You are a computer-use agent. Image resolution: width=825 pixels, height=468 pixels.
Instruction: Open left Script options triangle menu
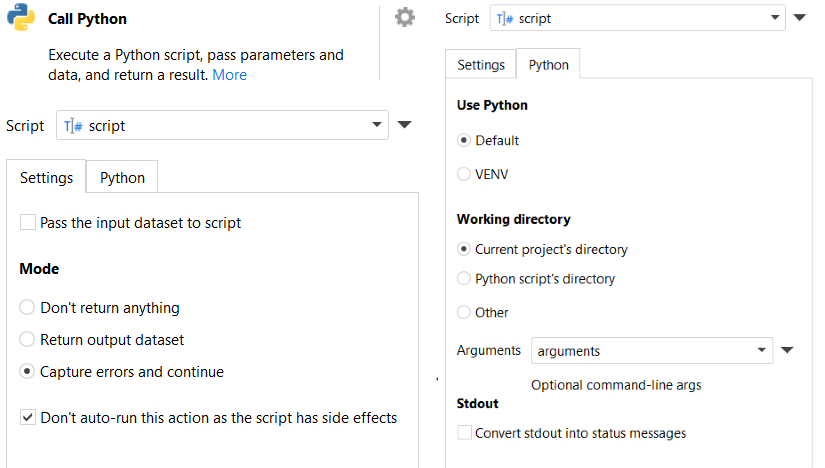404,125
